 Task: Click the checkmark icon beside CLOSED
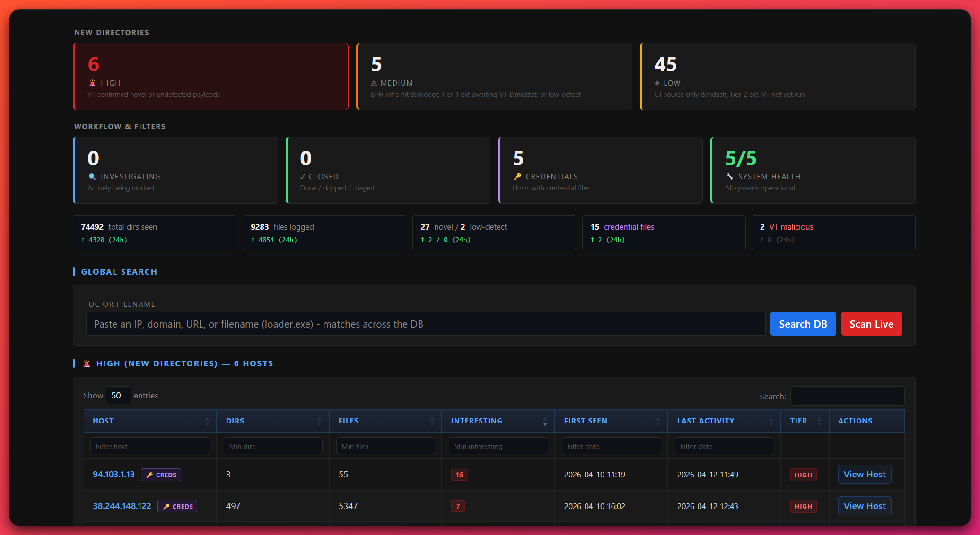pyautogui.click(x=303, y=177)
